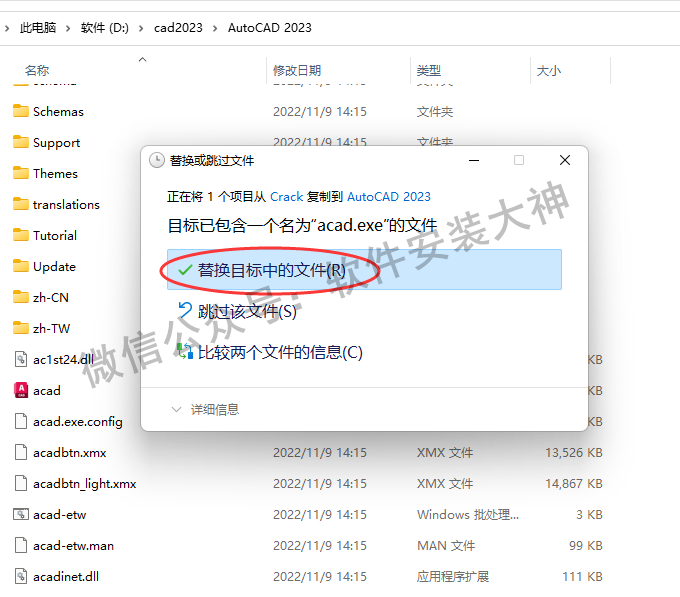Sort by 类型 column header

(x=429, y=70)
